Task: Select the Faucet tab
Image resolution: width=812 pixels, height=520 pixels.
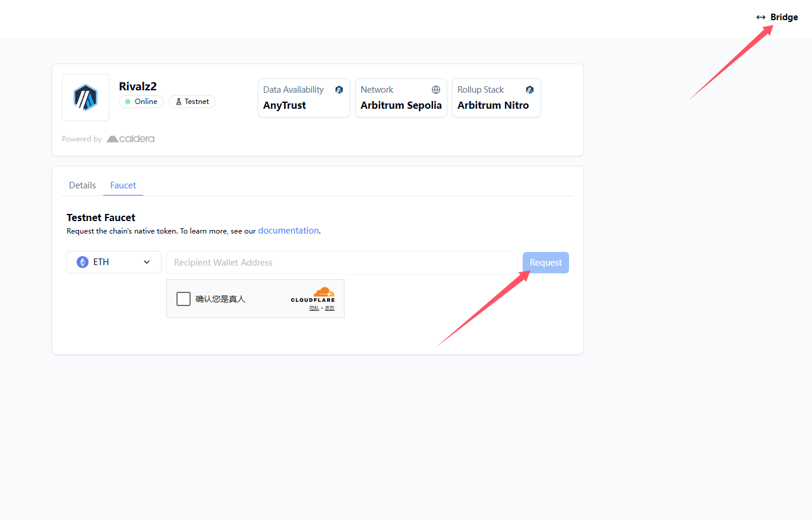Action: [124, 185]
